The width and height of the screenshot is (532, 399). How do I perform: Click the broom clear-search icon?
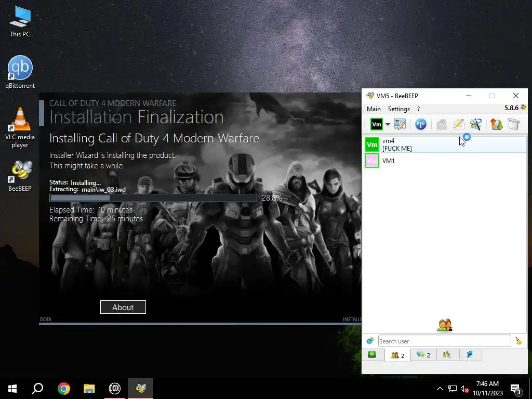[x=518, y=341]
